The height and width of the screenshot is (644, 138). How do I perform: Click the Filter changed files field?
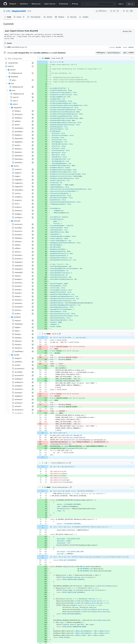(x=19, y=58)
